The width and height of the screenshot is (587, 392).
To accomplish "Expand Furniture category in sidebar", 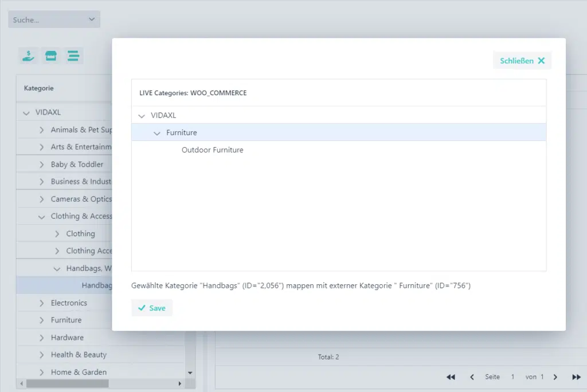I will pyautogui.click(x=41, y=320).
